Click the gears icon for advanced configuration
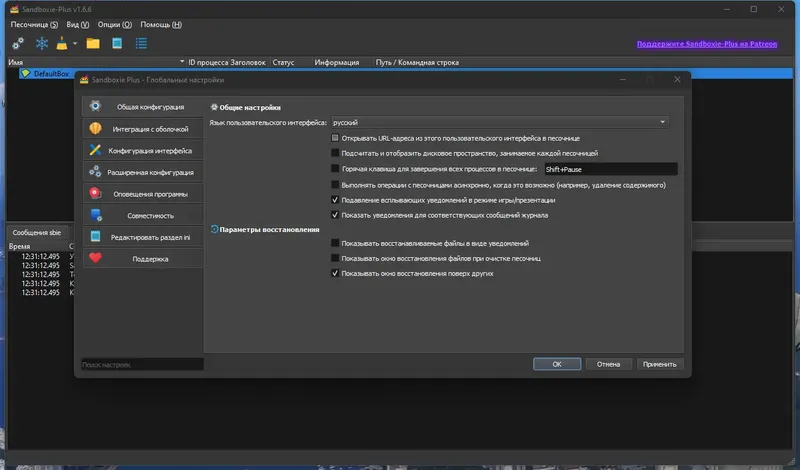The image size is (800, 470). pos(95,172)
